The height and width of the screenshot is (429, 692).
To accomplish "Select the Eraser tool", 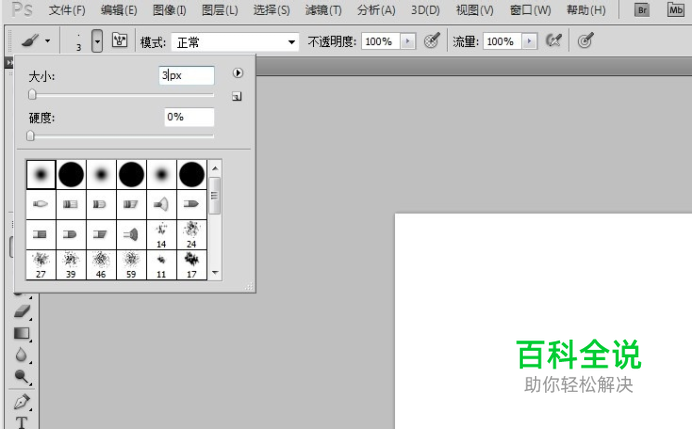I will tap(22, 311).
